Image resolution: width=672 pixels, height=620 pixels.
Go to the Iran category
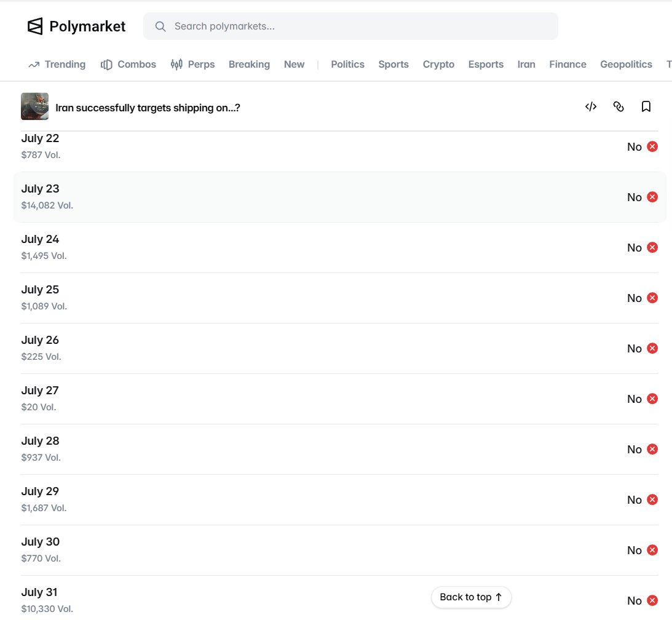click(x=526, y=65)
